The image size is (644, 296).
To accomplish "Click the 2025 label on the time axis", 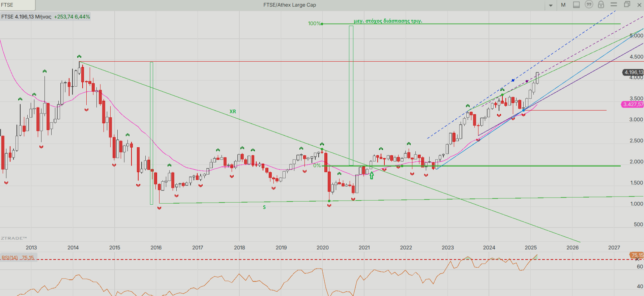I will point(531,247).
